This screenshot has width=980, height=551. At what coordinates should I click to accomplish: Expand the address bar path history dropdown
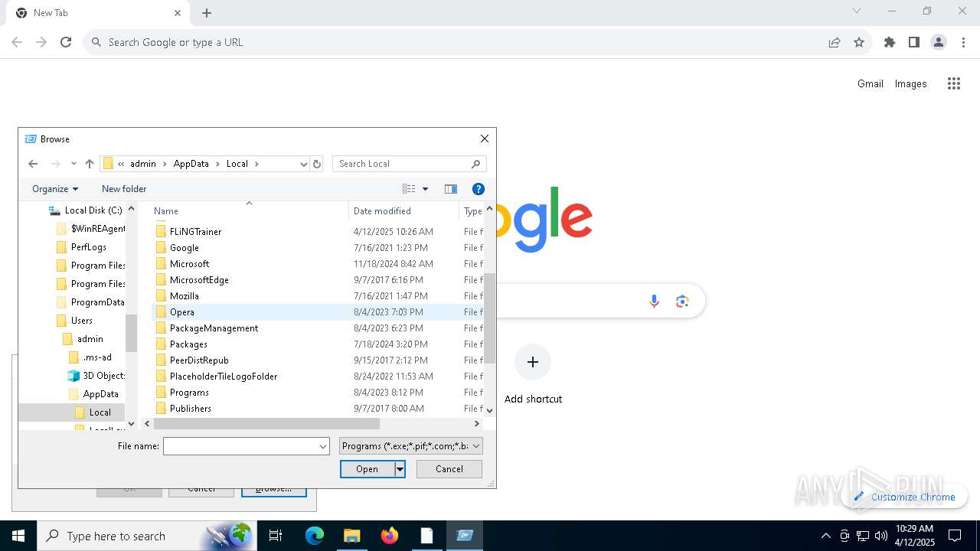pos(304,164)
